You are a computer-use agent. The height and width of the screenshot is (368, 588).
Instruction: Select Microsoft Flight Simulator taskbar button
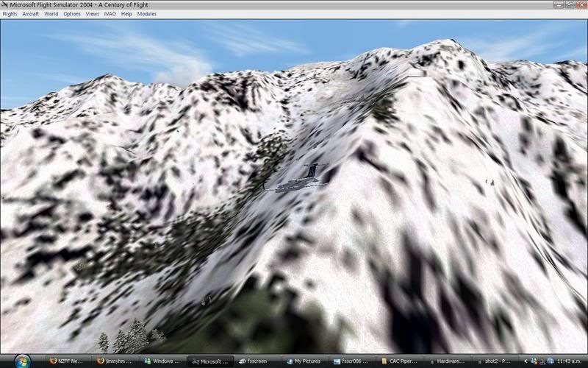tap(212, 361)
